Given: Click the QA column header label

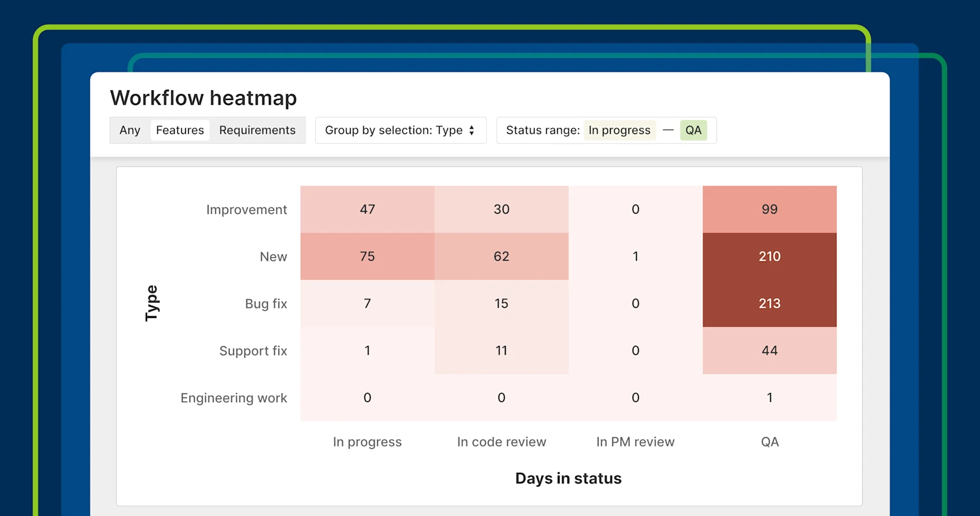Looking at the screenshot, I should pos(769,442).
